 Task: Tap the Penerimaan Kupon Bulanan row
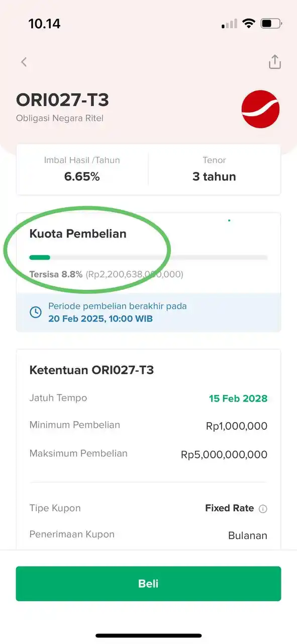tap(148, 535)
